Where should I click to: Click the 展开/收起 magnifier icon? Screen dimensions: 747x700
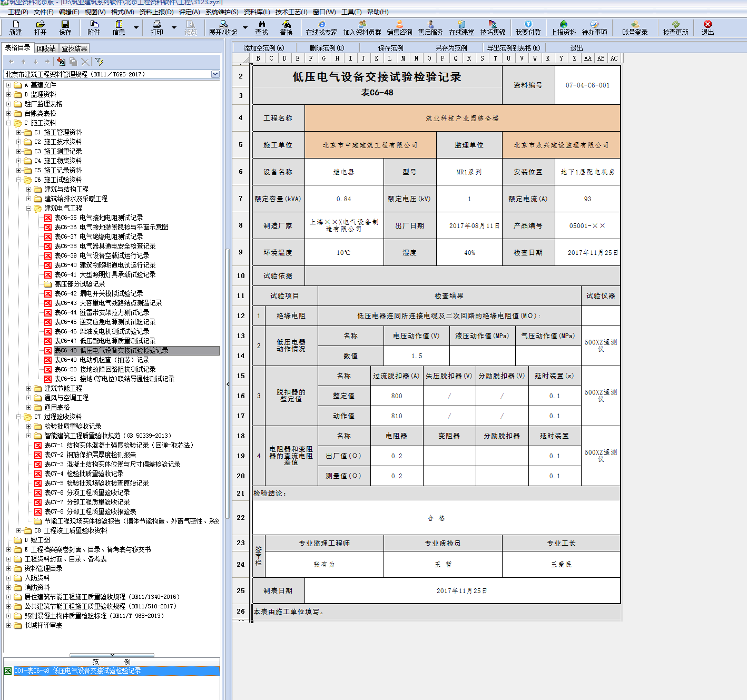point(223,24)
